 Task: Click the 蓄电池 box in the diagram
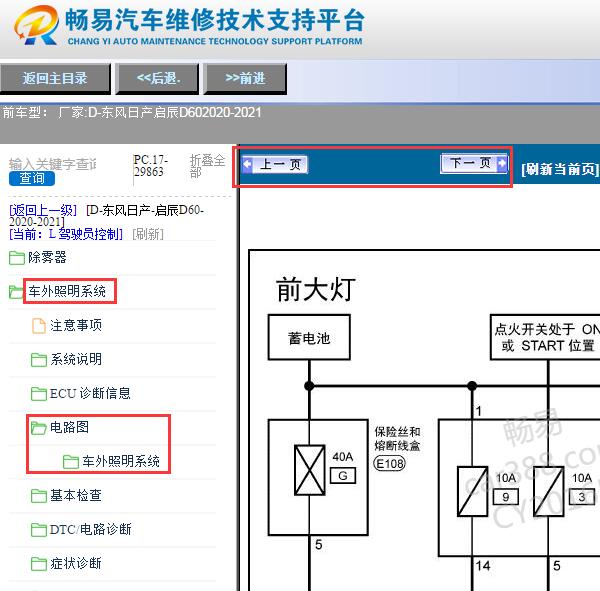(x=309, y=338)
